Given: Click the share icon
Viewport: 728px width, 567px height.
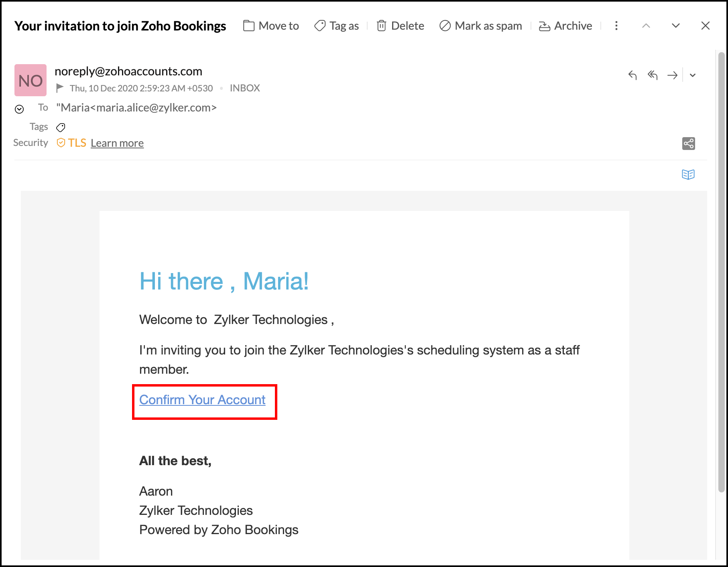Looking at the screenshot, I should [x=688, y=144].
